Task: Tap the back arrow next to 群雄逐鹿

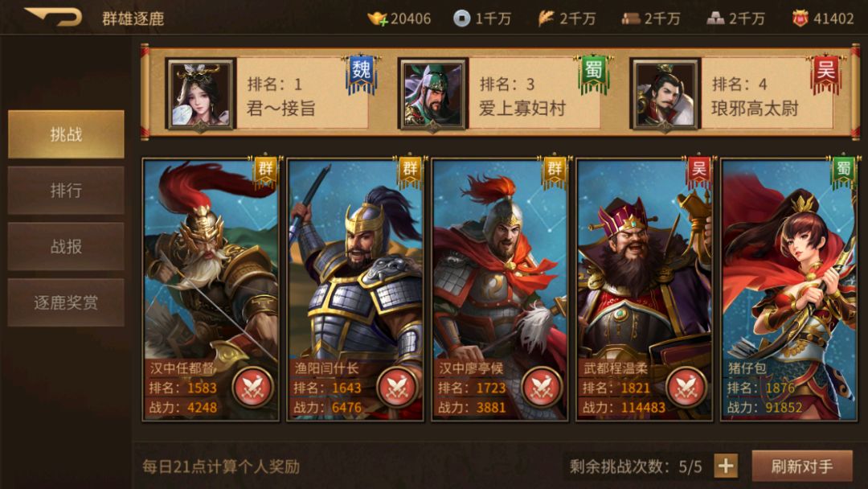Action: (x=54, y=17)
